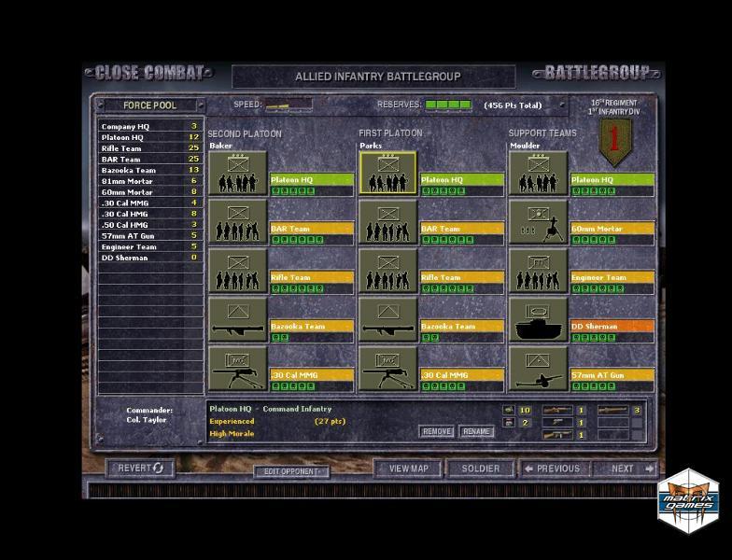Click the Rename button
732x560 pixels.
[476, 432]
